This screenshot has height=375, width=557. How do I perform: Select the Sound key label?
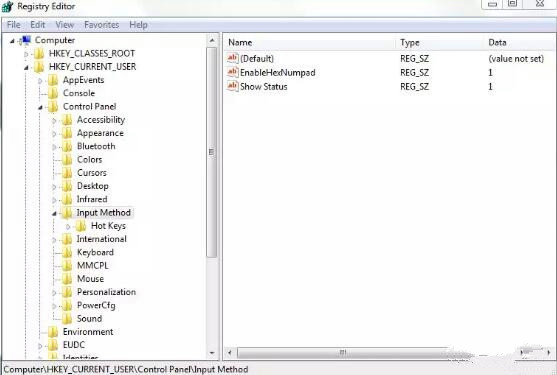tap(90, 319)
